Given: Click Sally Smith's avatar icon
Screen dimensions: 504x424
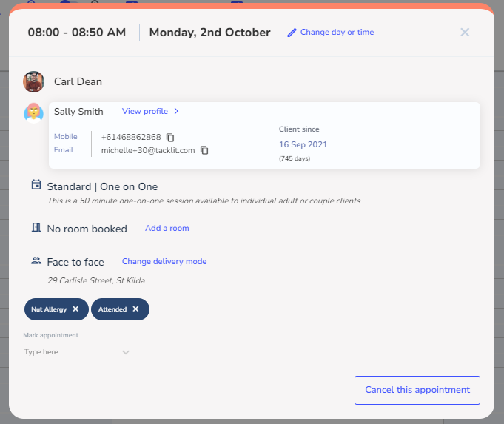Looking at the screenshot, I should 34,112.
